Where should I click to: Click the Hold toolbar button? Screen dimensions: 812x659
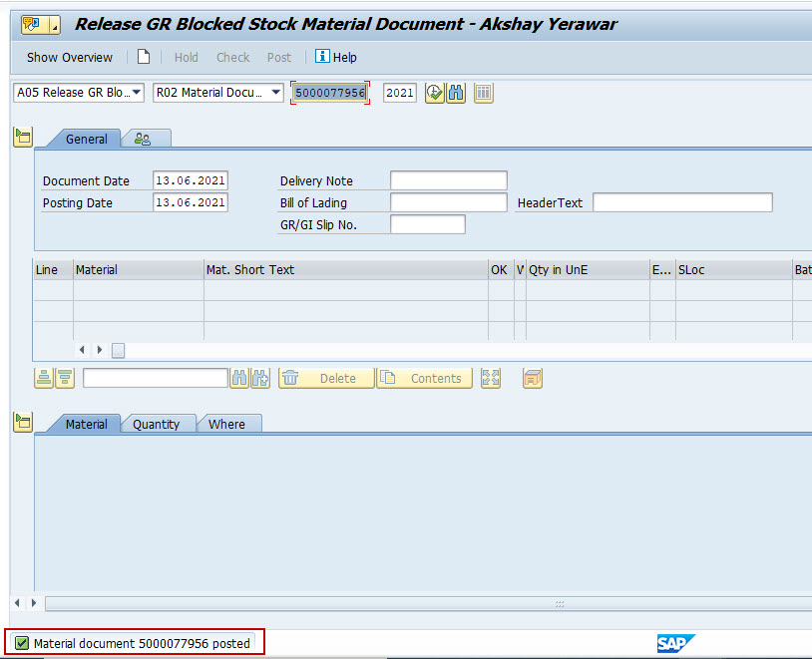click(x=186, y=57)
